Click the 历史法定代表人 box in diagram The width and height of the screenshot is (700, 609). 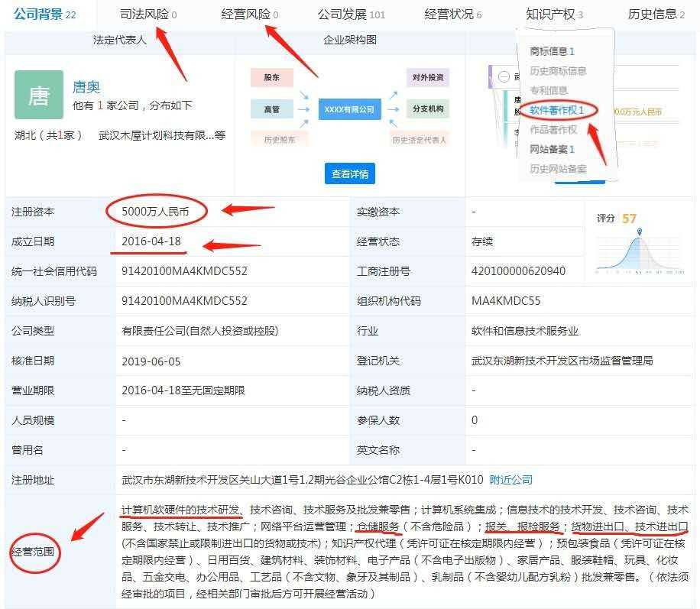(419, 140)
